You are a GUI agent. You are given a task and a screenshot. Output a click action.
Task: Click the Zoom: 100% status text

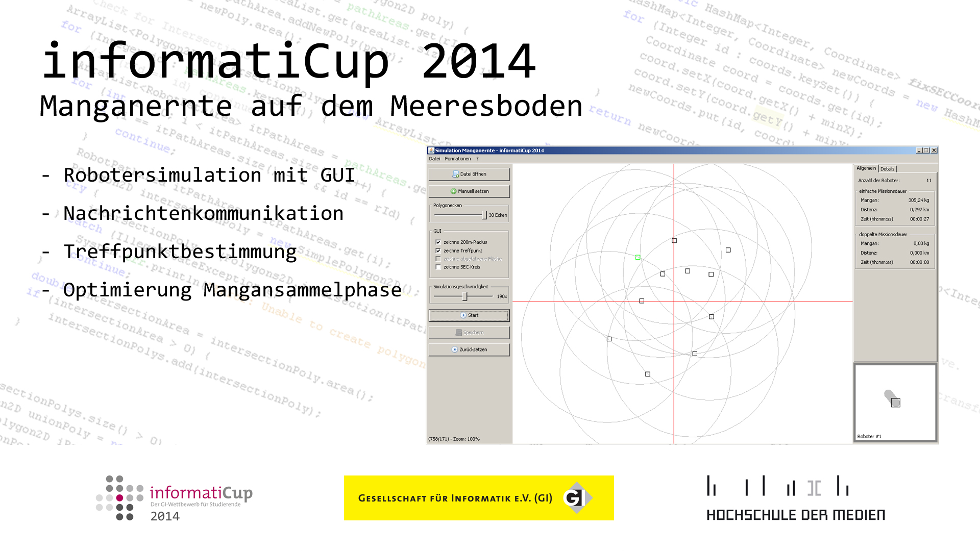pos(467,439)
